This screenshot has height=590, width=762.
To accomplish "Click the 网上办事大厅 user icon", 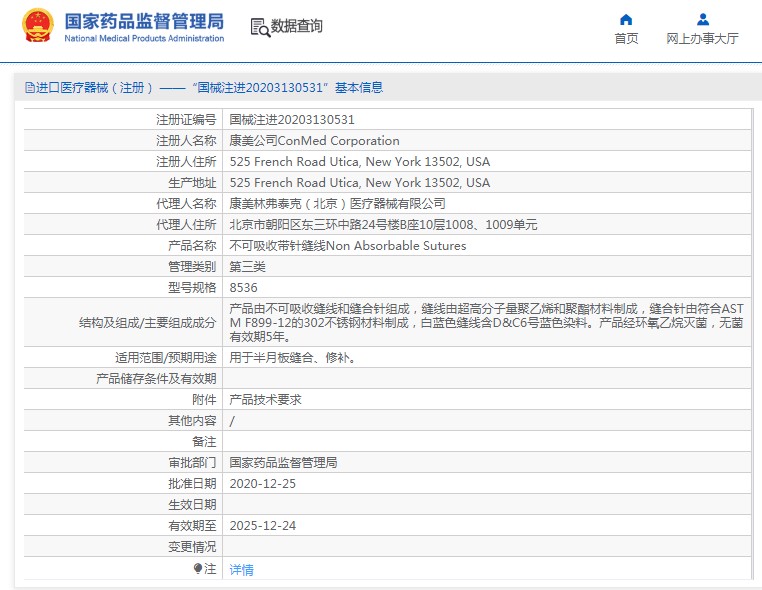I will coord(703,19).
